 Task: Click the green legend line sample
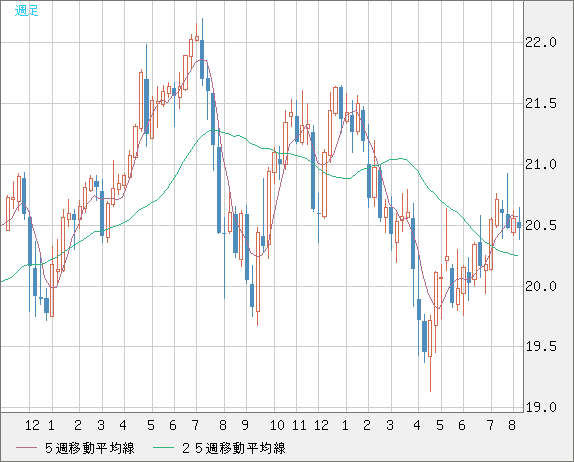point(164,448)
